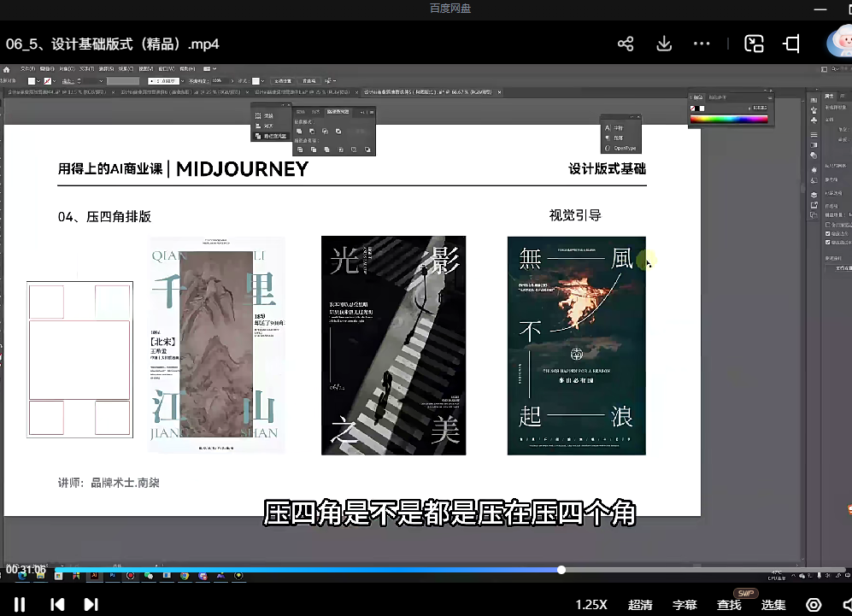Screen dimensions: 852x616
Task: Select the 千里江山 poster image
Action: (216, 345)
